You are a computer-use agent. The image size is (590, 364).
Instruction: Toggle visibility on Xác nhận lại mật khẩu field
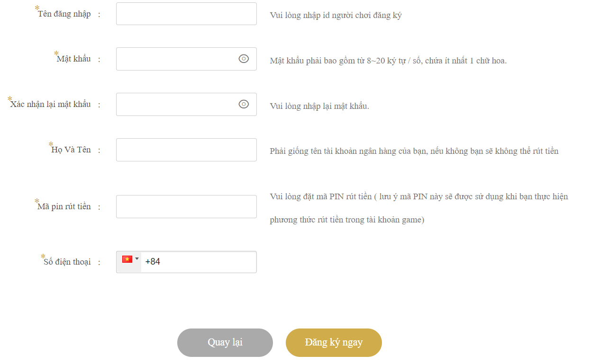(244, 104)
